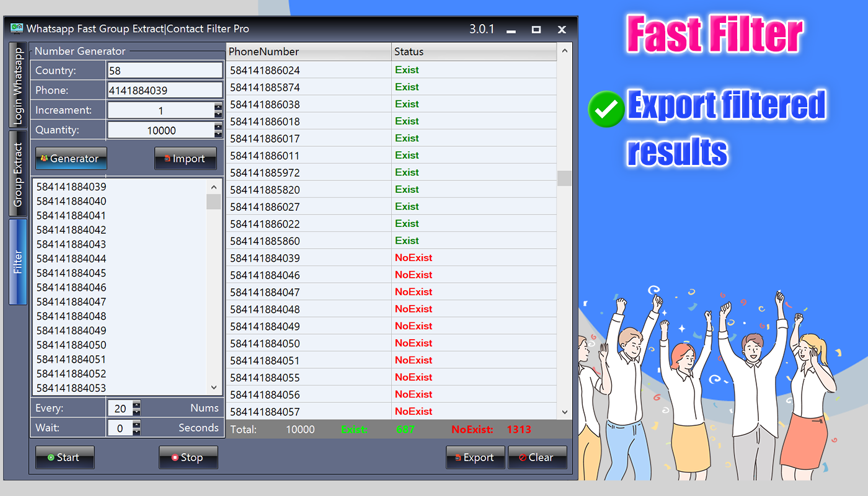Image resolution: width=868 pixels, height=496 pixels.
Task: Click the Phone number input field
Action: tap(165, 90)
